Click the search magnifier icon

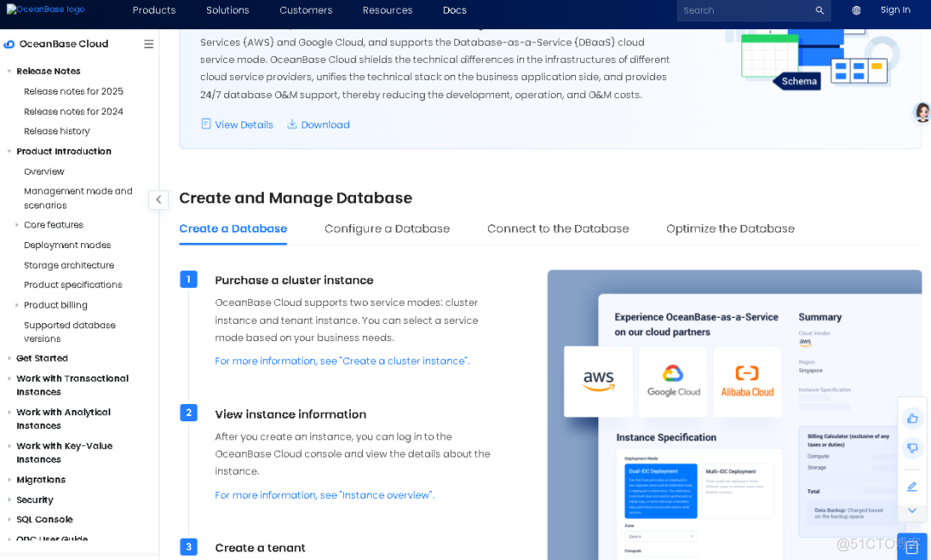point(819,10)
